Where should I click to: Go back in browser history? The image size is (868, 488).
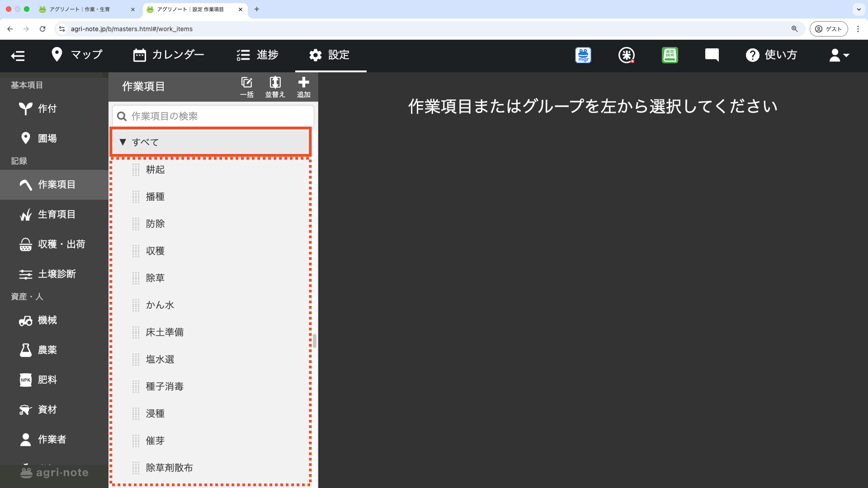10,29
